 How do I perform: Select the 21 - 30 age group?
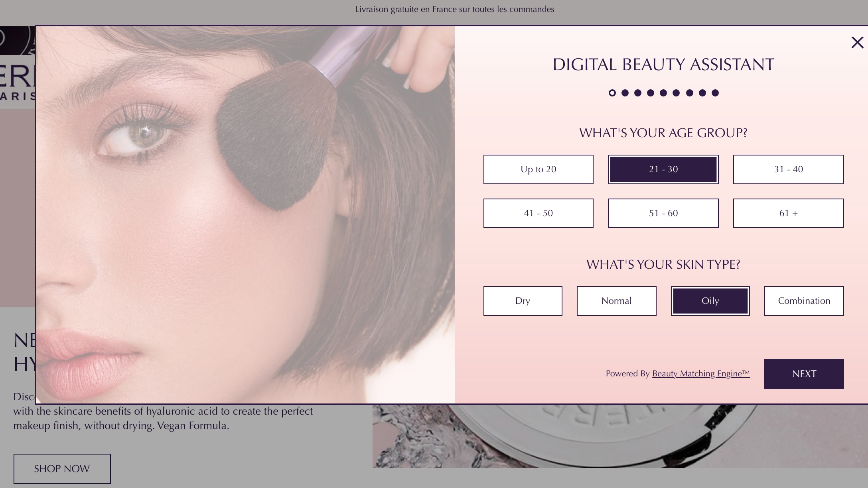[x=663, y=169]
